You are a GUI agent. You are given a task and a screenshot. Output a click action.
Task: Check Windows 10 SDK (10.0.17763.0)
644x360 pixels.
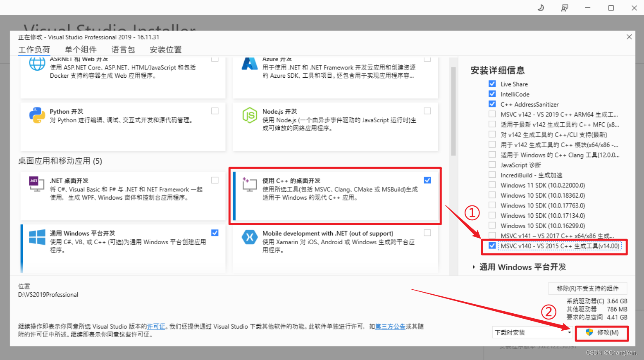492,205
